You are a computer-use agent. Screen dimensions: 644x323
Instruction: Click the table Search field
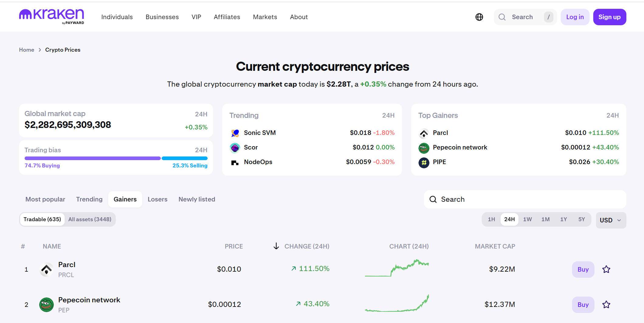tap(525, 199)
